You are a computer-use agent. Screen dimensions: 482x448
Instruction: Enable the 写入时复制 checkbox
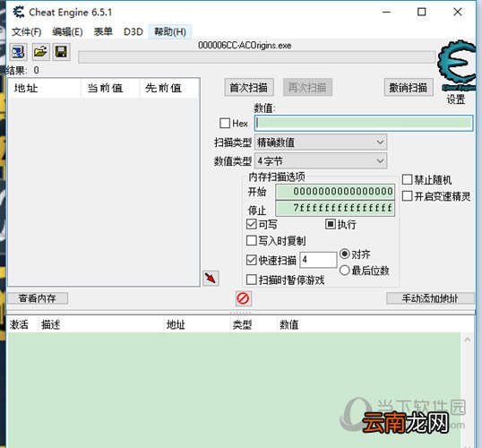252,240
